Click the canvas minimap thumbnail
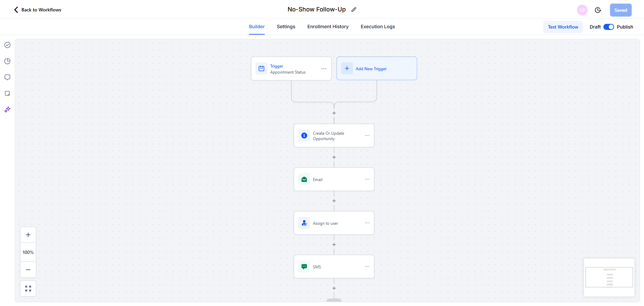 coord(609,277)
